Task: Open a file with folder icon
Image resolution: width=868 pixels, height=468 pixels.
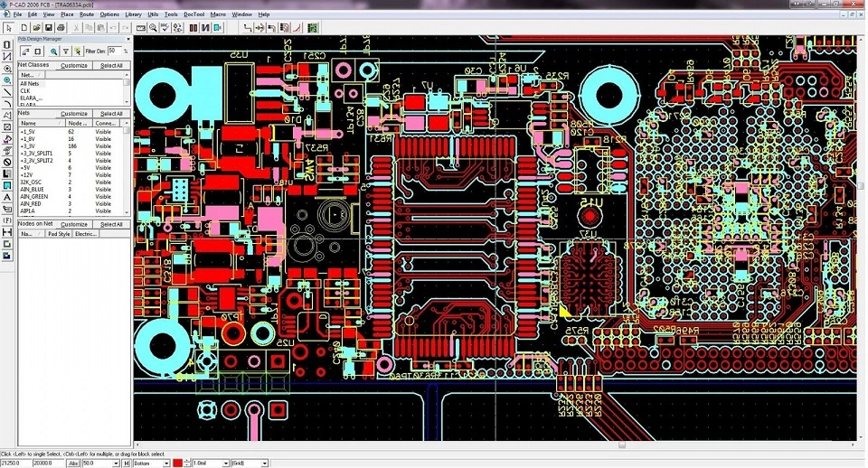Action: point(36,28)
